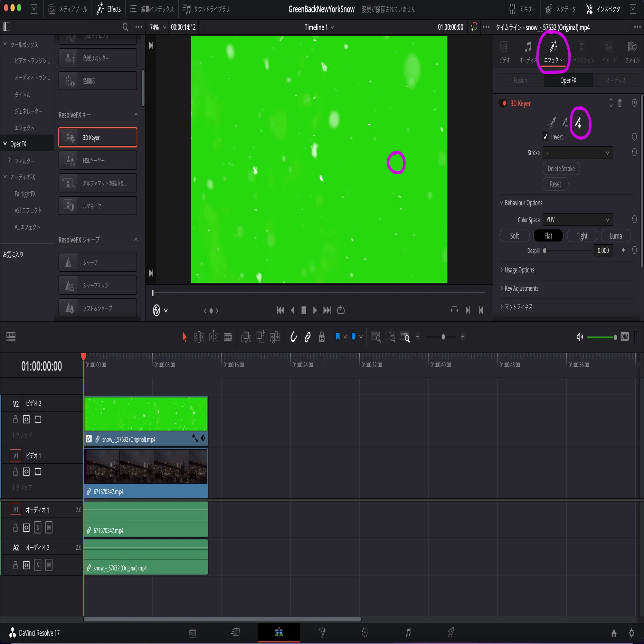This screenshot has height=644, width=644.
Task: Adjust the volume slider handle
Action: (x=615, y=337)
